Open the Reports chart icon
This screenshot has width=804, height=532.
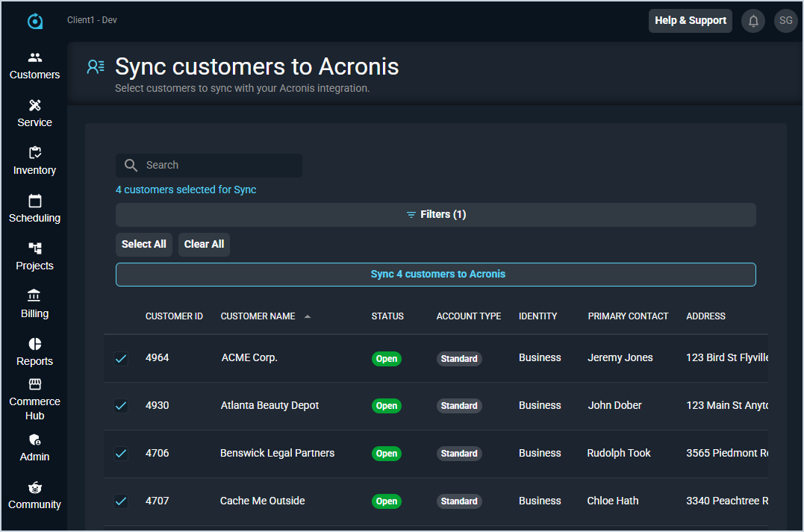tap(34, 344)
